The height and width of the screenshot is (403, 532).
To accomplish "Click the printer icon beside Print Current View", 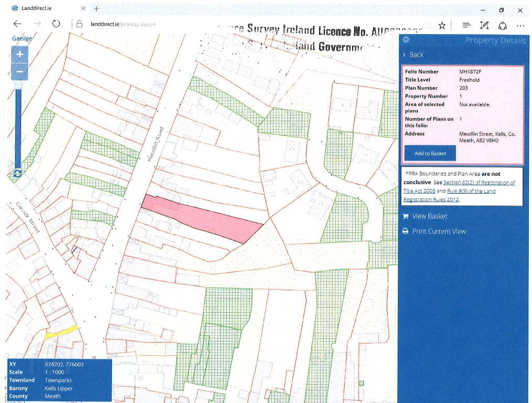I will [406, 231].
